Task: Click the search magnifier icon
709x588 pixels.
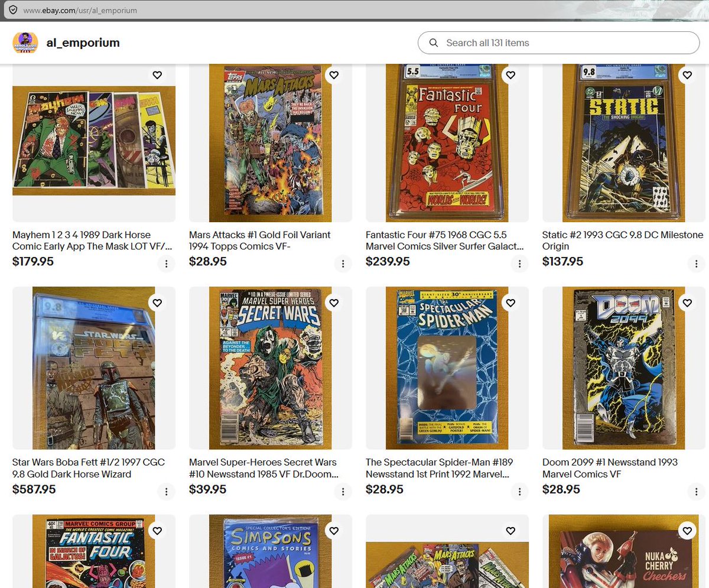Action: [434, 43]
